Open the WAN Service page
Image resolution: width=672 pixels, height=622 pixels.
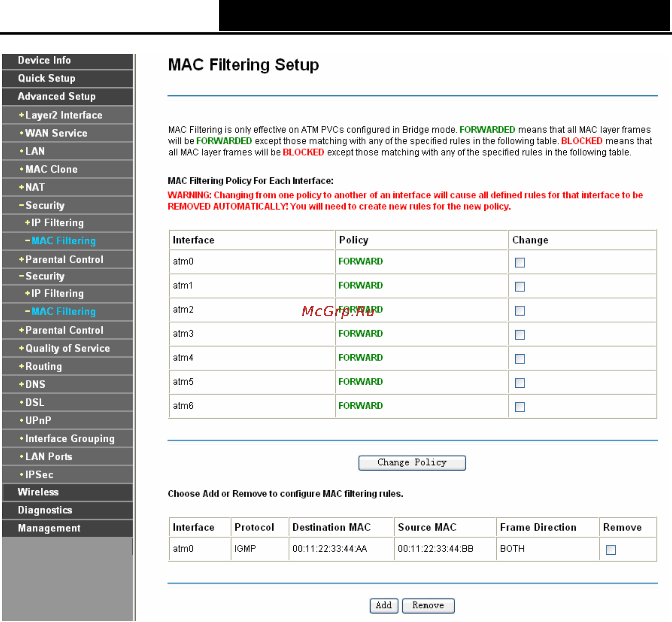68,133
